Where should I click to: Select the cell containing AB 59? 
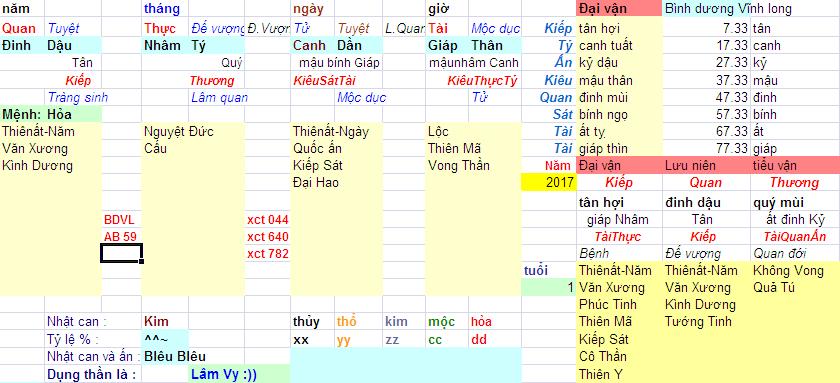point(121,237)
